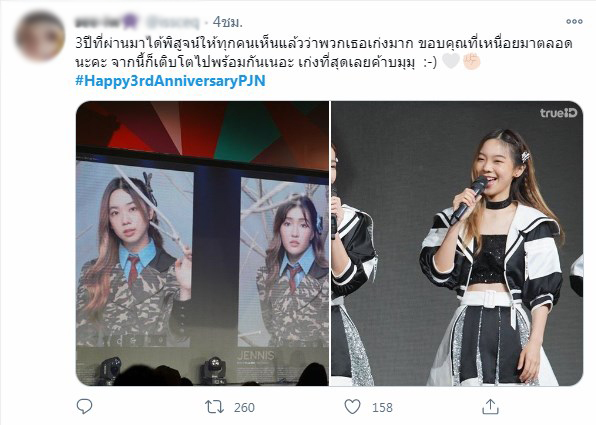Open the 4ชม. tweet timestamp
The width and height of the screenshot is (596, 425).
(x=227, y=22)
